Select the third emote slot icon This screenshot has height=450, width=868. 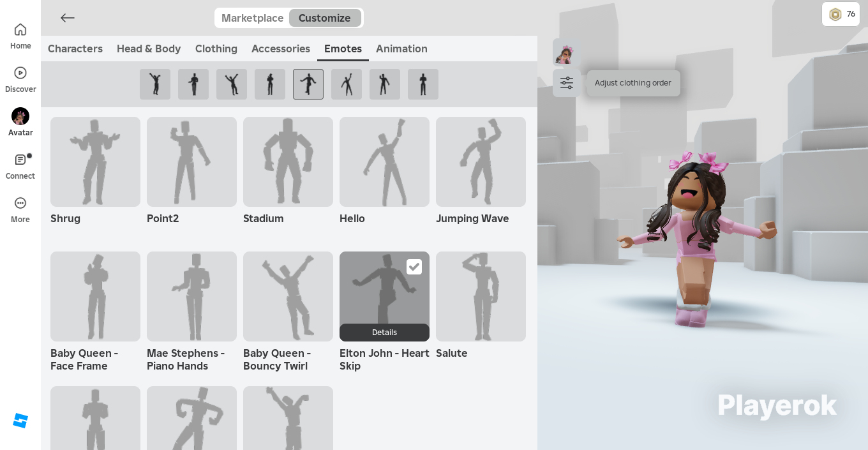click(232, 84)
